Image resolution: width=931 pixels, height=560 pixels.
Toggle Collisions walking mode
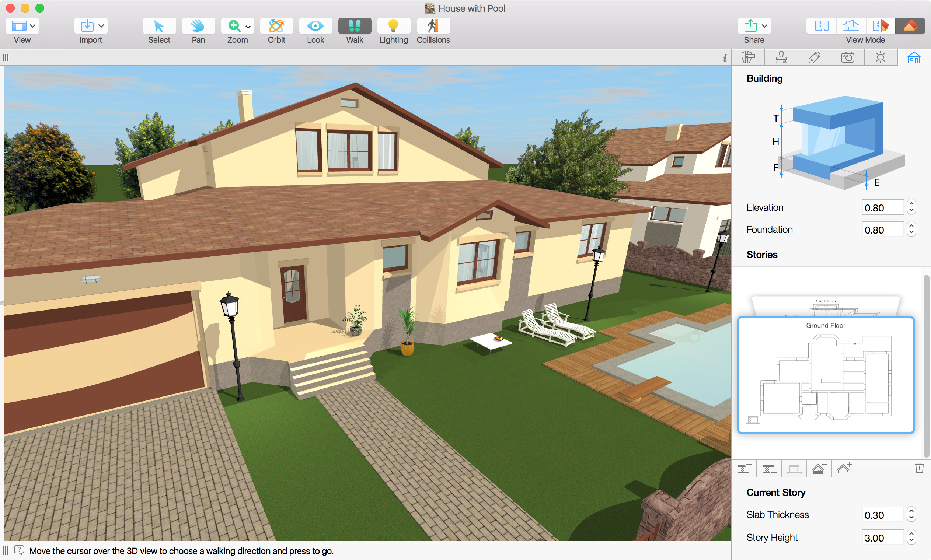click(x=433, y=26)
